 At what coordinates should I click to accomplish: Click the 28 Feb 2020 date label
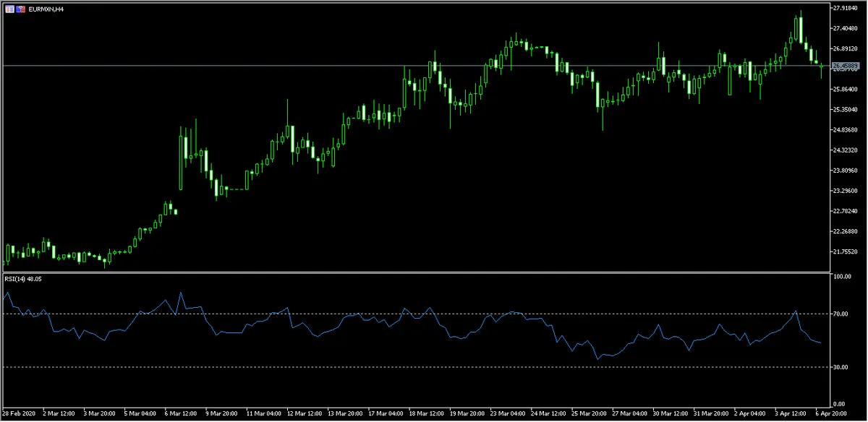[19, 414]
